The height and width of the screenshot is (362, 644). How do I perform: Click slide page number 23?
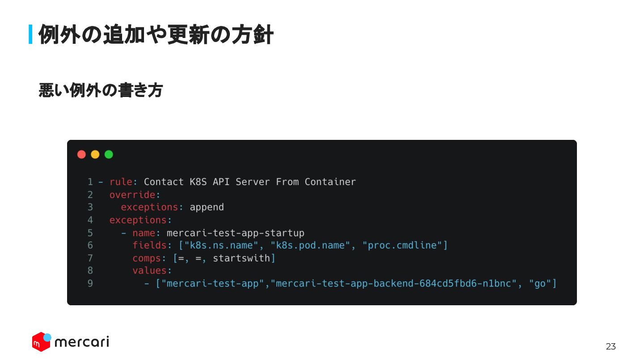(x=611, y=346)
